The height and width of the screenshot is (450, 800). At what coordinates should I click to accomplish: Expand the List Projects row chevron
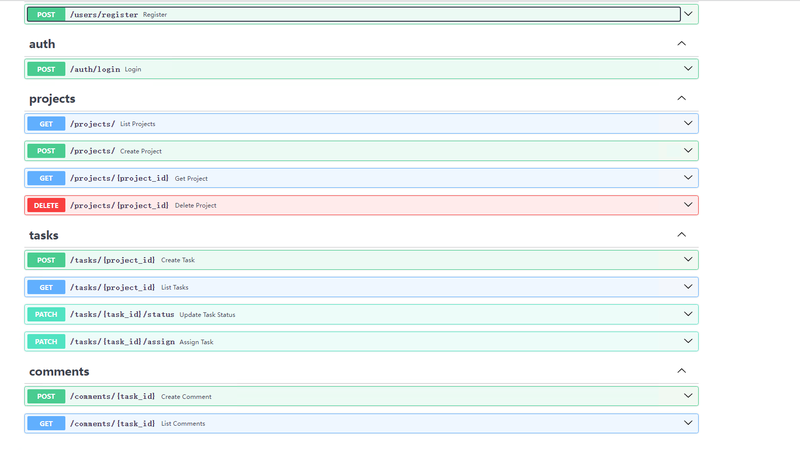[x=688, y=123]
